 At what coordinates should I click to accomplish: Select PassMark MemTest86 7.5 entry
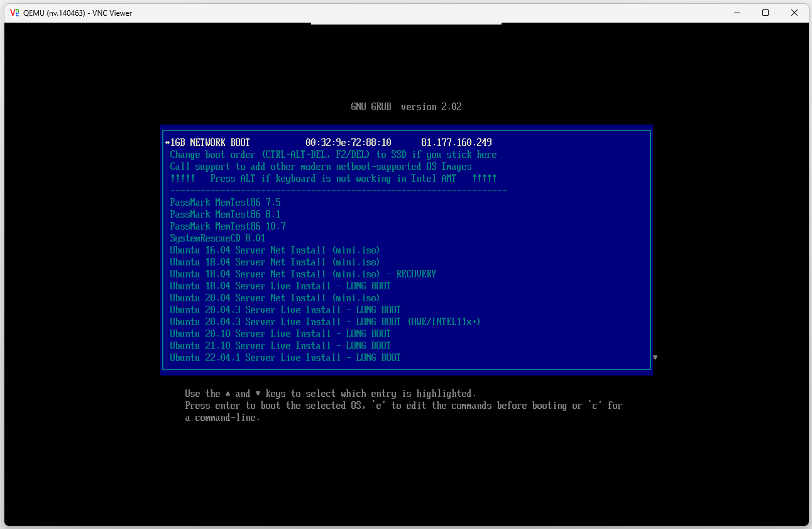point(225,203)
